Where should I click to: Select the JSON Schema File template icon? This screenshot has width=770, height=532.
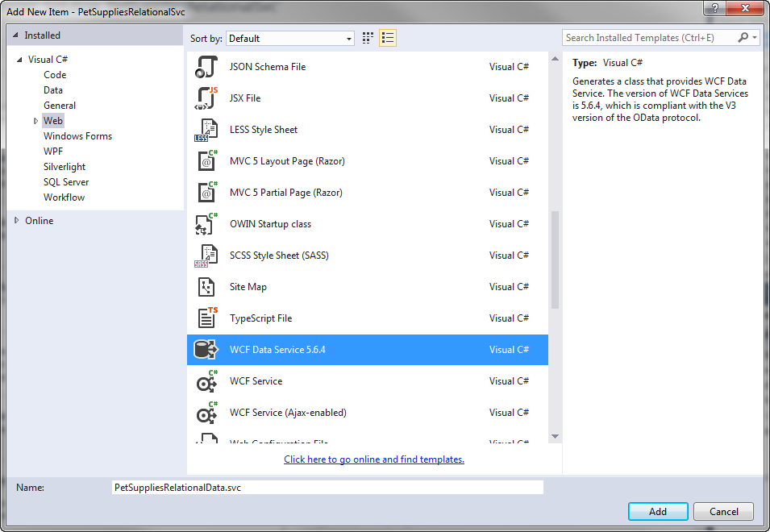tap(207, 67)
